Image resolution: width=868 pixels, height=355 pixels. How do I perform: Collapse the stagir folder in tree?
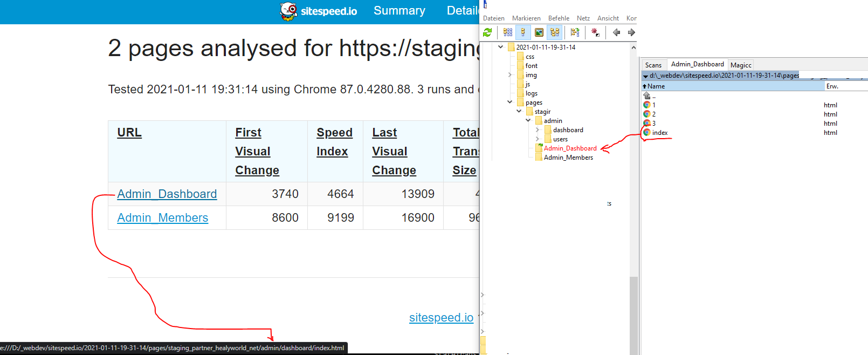point(519,111)
